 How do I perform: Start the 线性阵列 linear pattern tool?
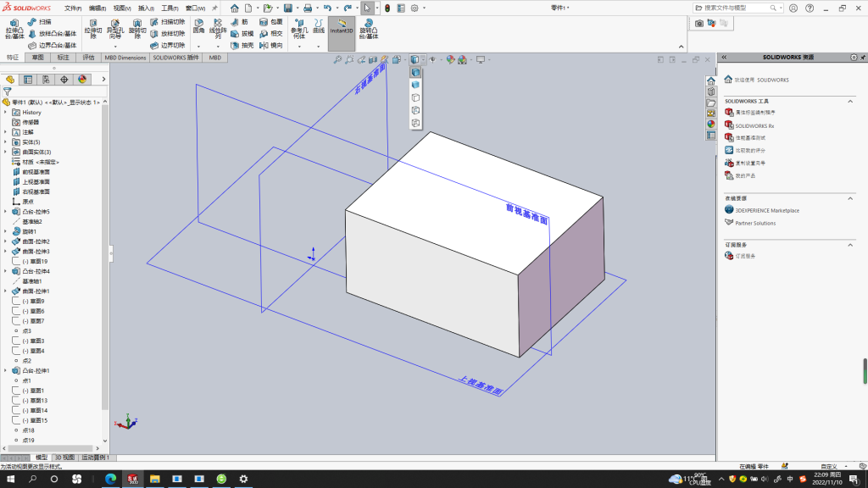(x=218, y=30)
